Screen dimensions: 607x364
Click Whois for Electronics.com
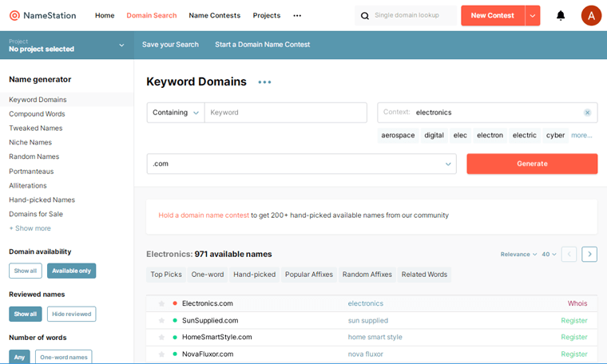(577, 303)
